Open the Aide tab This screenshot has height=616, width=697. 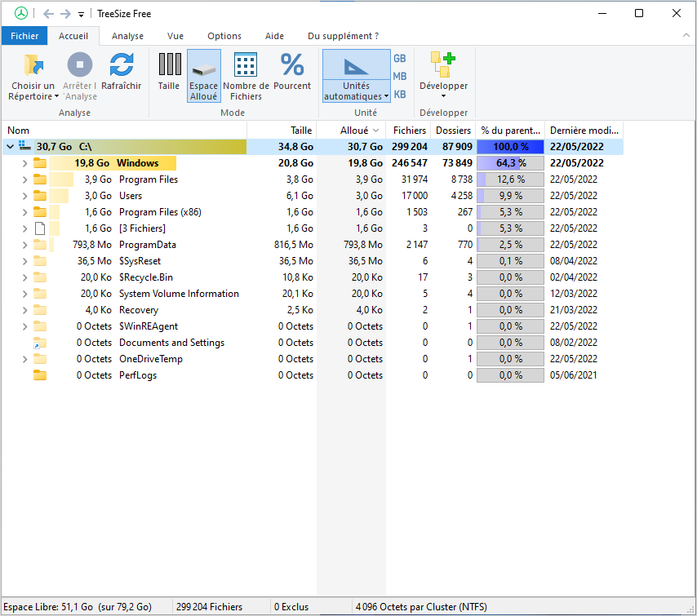coord(274,36)
